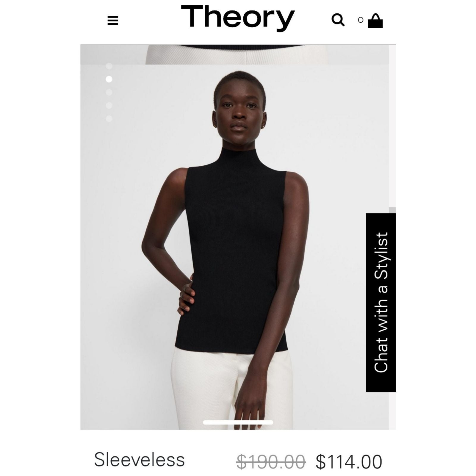Image resolution: width=476 pixels, height=476 pixels.
Task: Jump to the third carousel dot image
Action: [x=109, y=92]
